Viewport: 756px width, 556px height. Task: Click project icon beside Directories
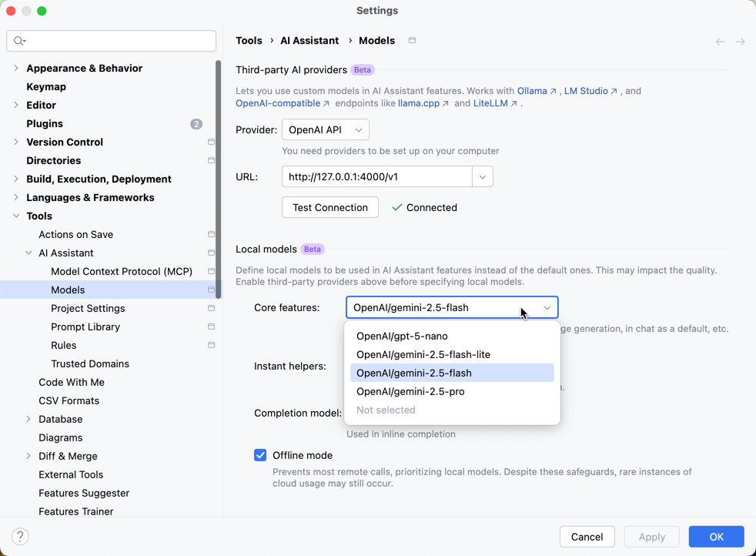pyautogui.click(x=211, y=160)
